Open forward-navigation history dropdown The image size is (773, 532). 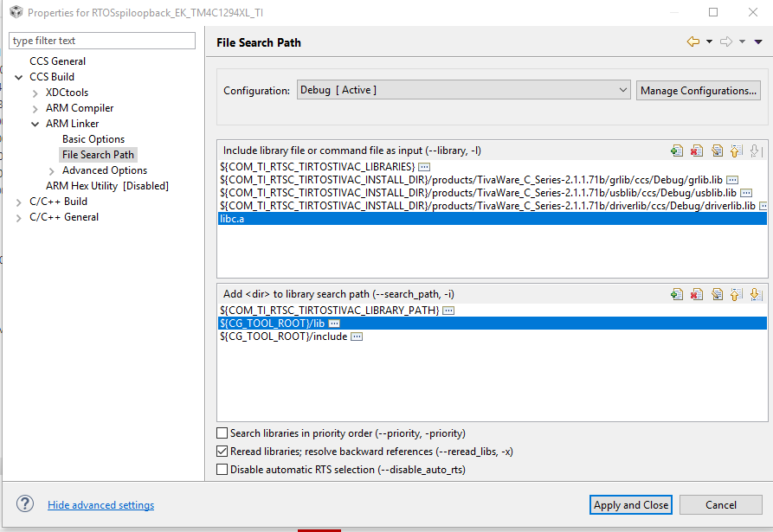(x=742, y=42)
